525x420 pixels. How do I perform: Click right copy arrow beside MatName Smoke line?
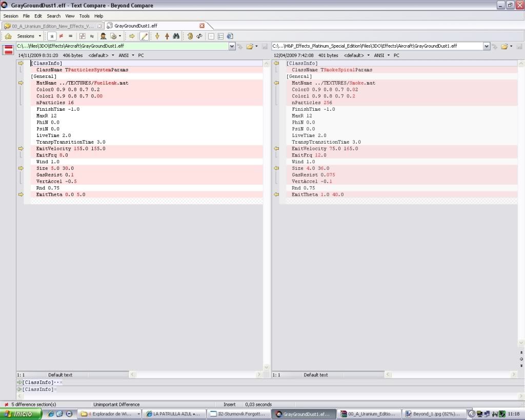click(x=276, y=83)
